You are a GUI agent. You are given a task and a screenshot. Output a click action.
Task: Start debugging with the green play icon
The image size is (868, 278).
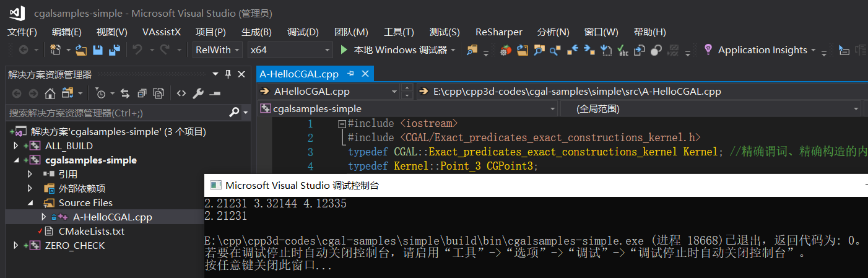(345, 50)
